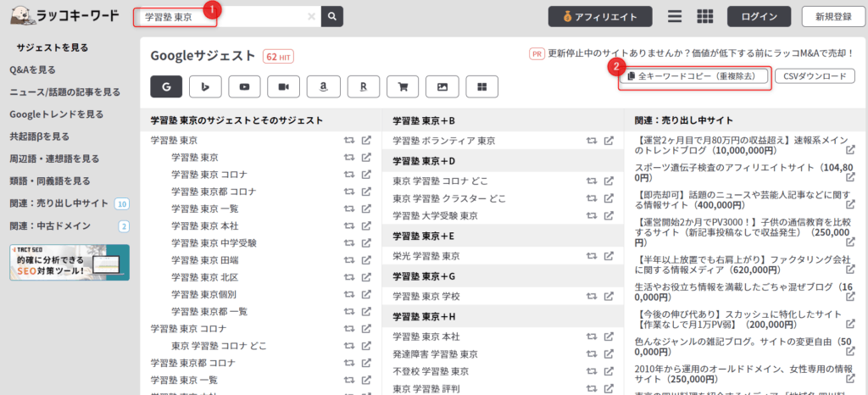Select the Amazon suggest source icon
The height and width of the screenshot is (395, 868).
(x=323, y=86)
